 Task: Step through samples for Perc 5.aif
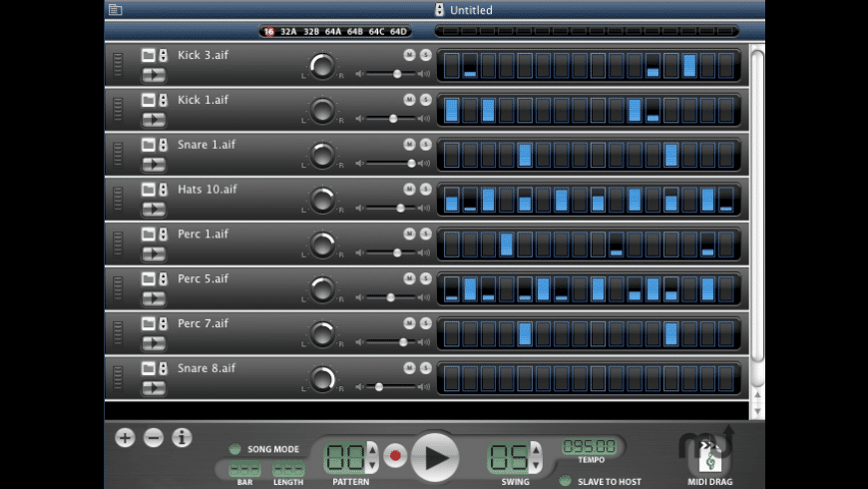164,278
